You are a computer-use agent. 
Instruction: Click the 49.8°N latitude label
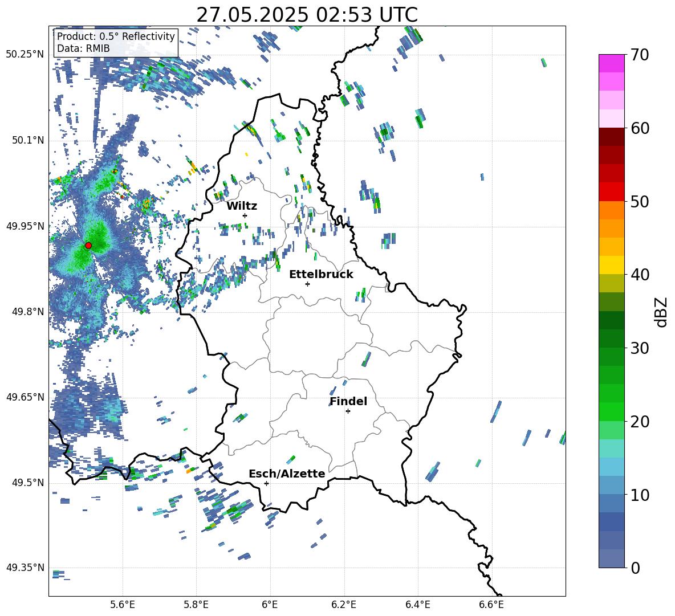tap(28, 312)
